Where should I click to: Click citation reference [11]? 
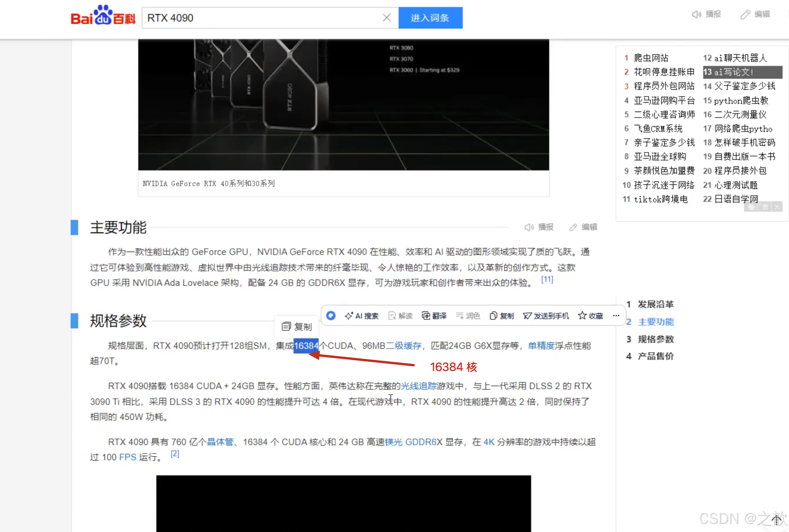click(547, 280)
